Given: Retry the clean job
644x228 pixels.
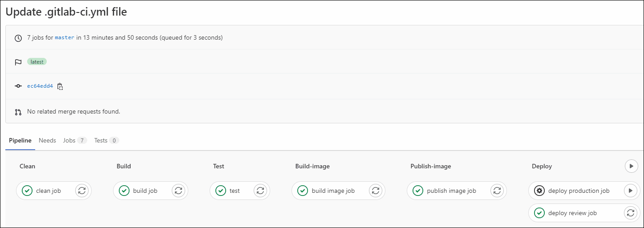Looking at the screenshot, I should (82, 191).
